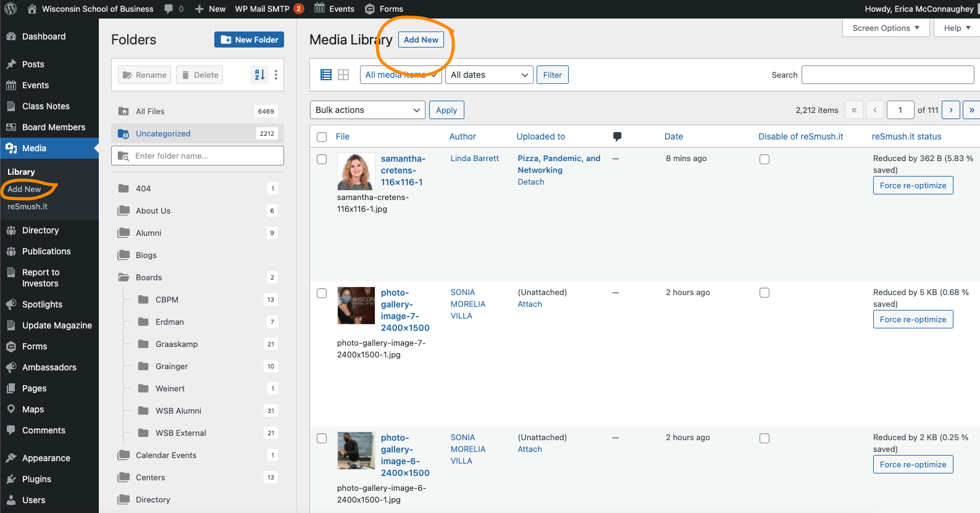980x513 pixels.
Task: Sort by the comments column icon
Action: pyautogui.click(x=617, y=136)
